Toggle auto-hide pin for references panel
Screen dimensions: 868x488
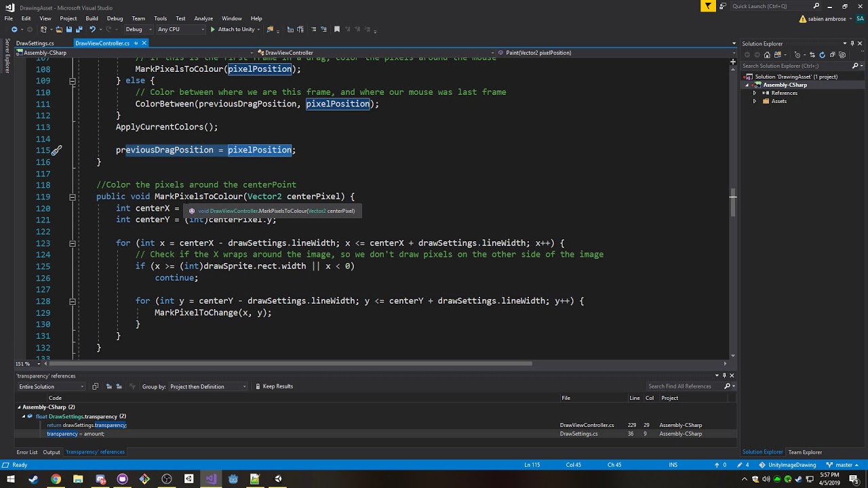724,375
